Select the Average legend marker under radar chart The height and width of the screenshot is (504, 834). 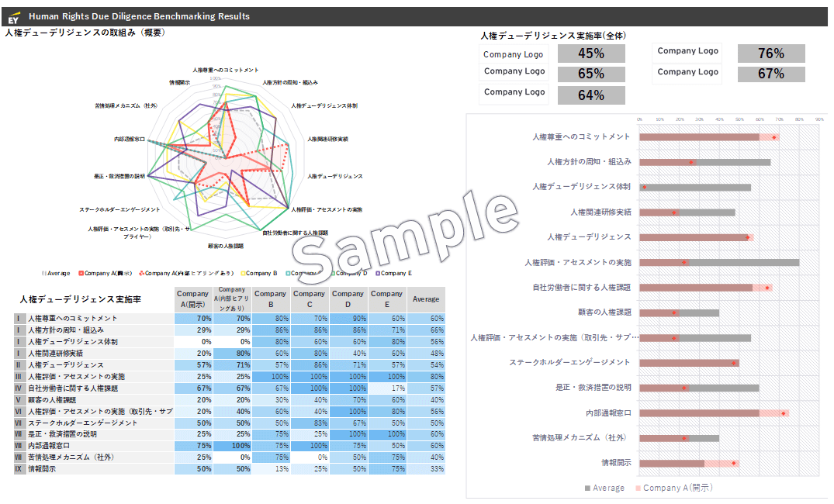pos(44,273)
